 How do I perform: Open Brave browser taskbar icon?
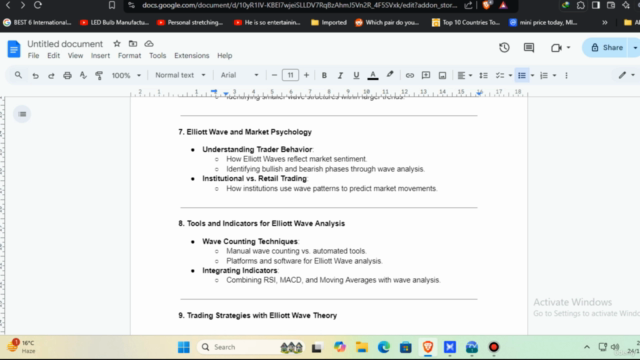[x=428, y=347]
